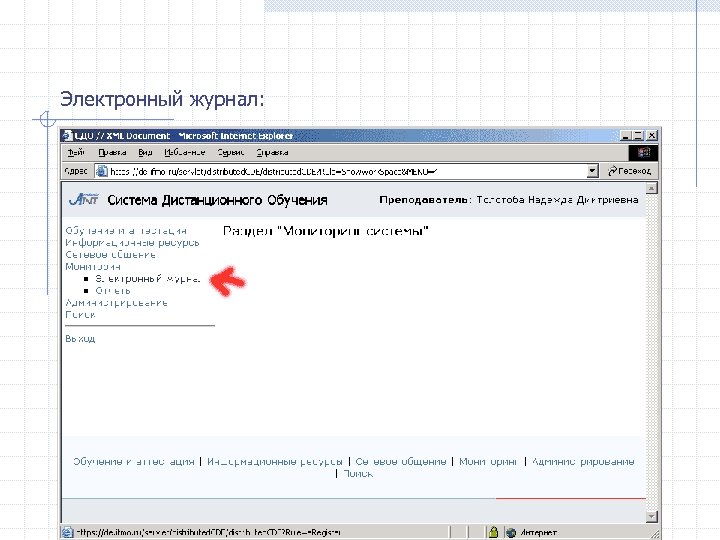
Task: Click footer link Администрирование
Action: pyautogui.click(x=583, y=461)
